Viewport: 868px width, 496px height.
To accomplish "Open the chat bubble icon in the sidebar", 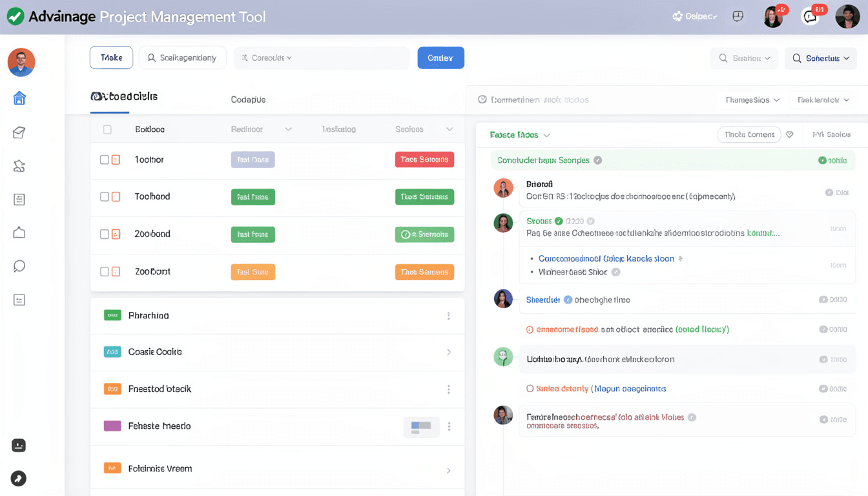I will (19, 265).
